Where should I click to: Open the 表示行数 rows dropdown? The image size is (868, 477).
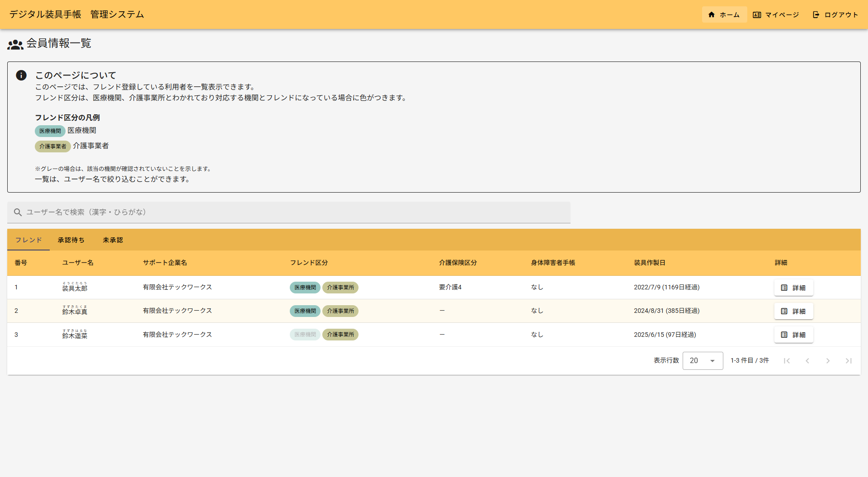703,361
